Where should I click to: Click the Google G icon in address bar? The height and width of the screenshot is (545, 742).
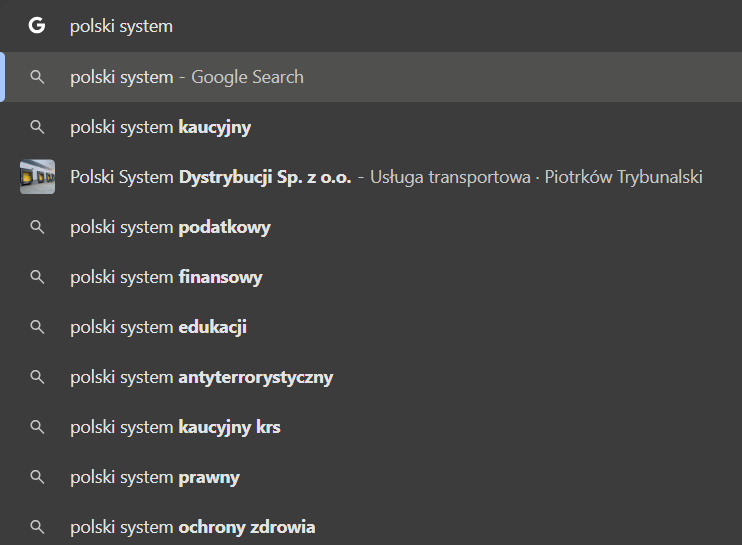pyautogui.click(x=37, y=26)
